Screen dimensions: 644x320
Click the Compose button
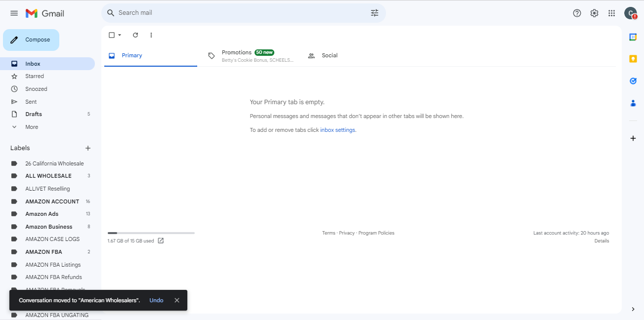point(31,40)
